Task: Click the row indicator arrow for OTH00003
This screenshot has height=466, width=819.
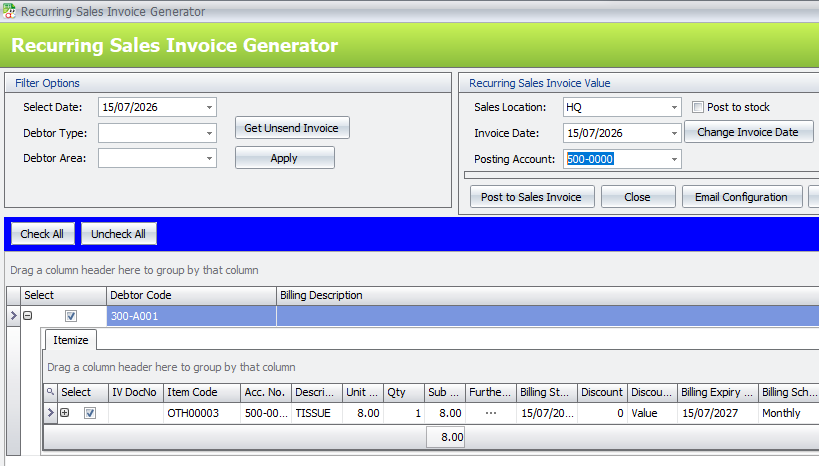Action: [x=50, y=413]
